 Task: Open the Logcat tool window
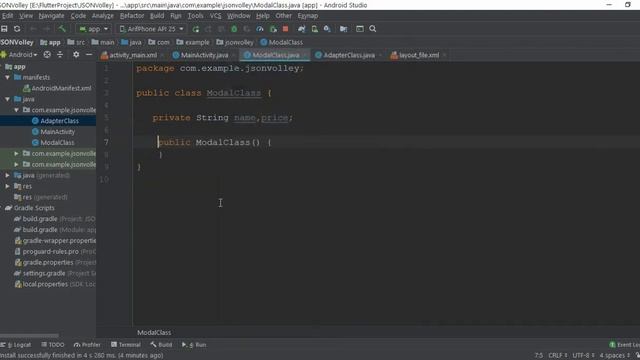pyautogui.click(x=16, y=345)
